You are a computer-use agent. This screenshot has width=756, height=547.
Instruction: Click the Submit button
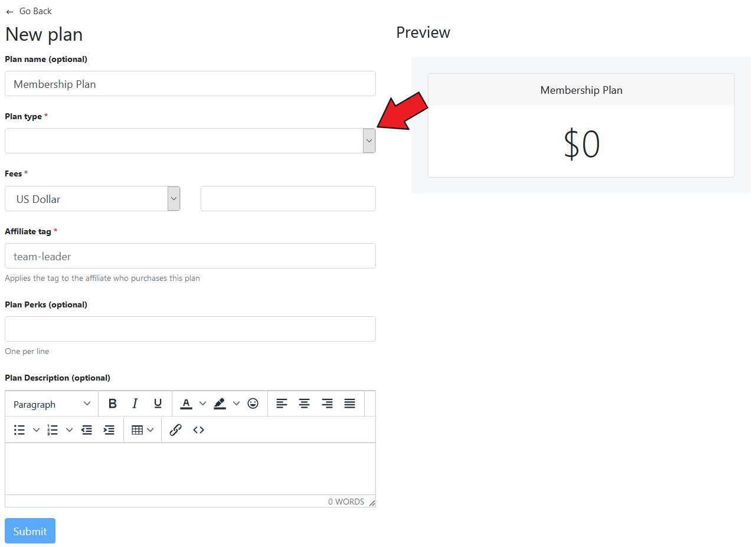[x=30, y=531]
